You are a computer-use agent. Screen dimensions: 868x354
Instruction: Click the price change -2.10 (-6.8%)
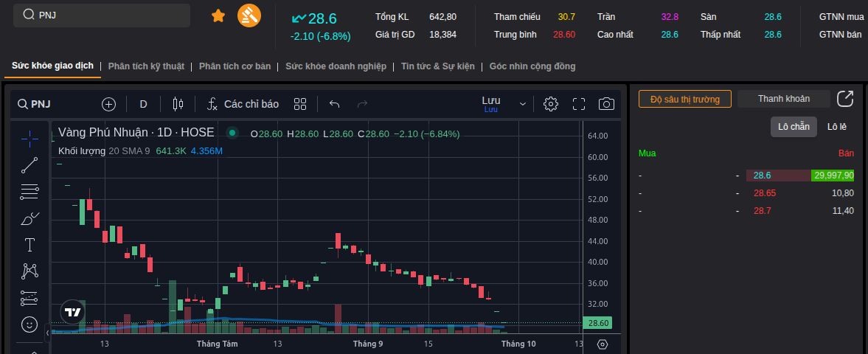pos(321,37)
